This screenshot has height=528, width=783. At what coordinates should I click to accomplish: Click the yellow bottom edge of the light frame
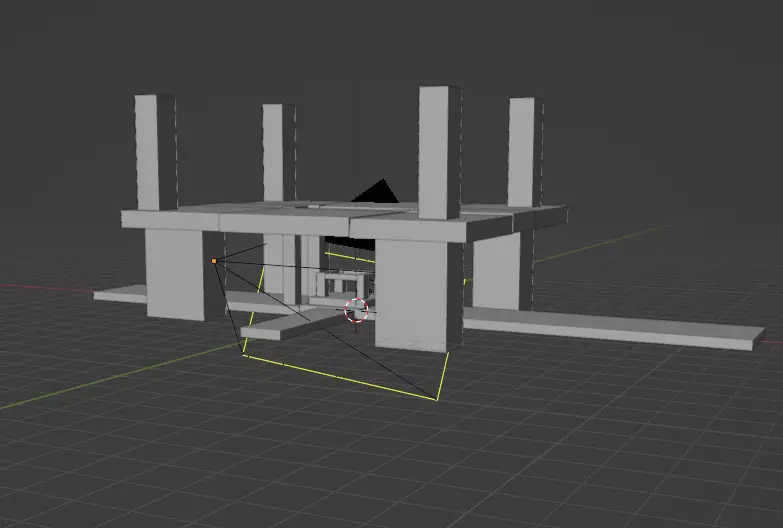pos(340,377)
